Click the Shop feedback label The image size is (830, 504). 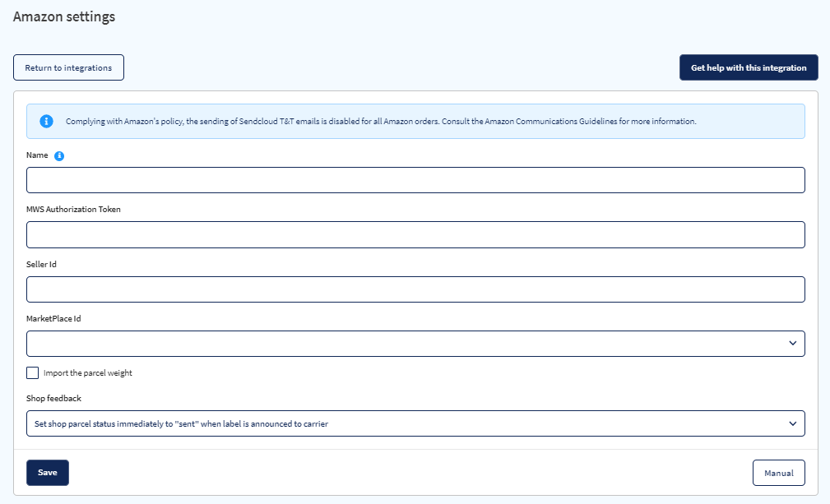tap(53, 398)
